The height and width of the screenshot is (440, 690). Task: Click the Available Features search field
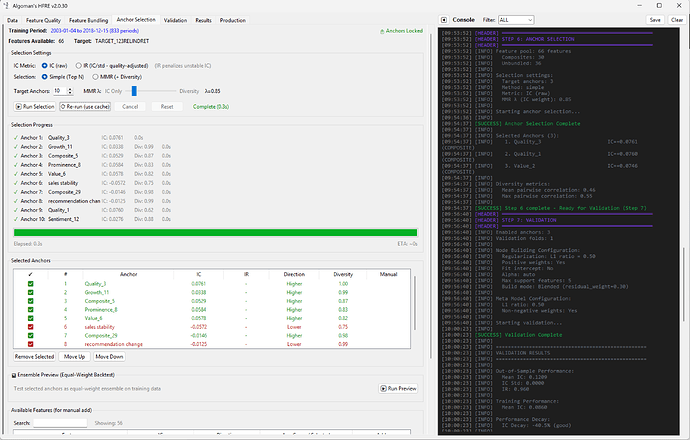click(60, 423)
